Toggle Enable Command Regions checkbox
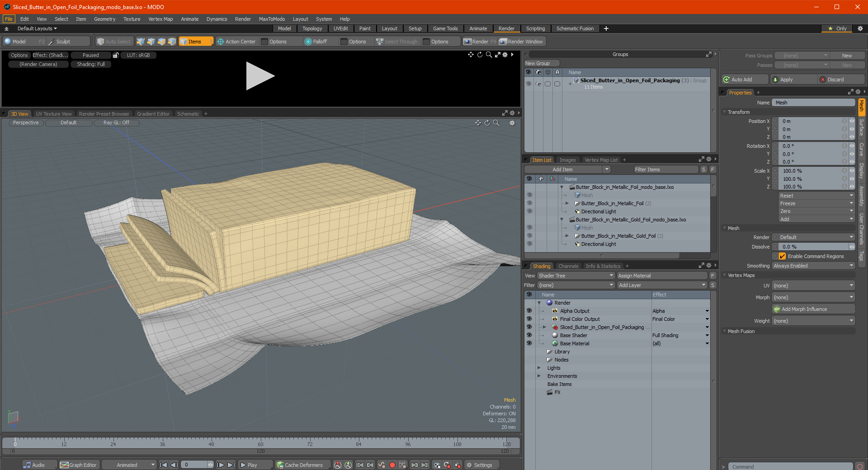The height and width of the screenshot is (470, 868). click(x=783, y=256)
